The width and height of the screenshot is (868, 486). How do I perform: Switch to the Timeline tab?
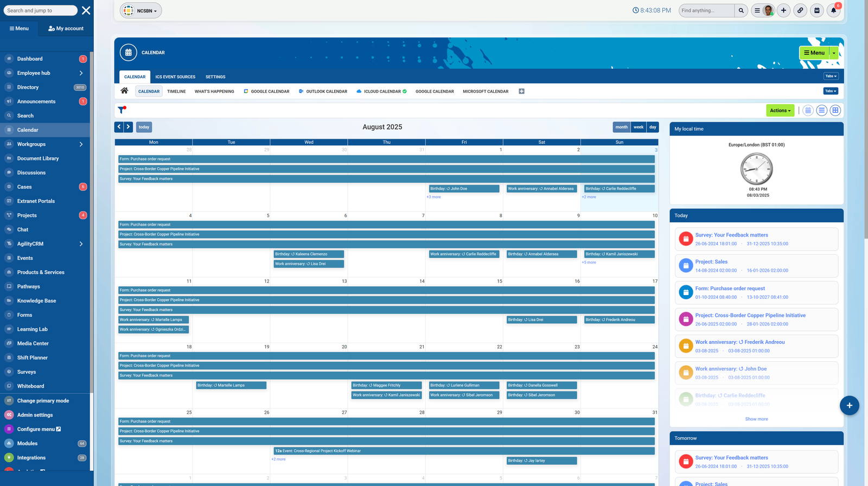[x=176, y=92]
